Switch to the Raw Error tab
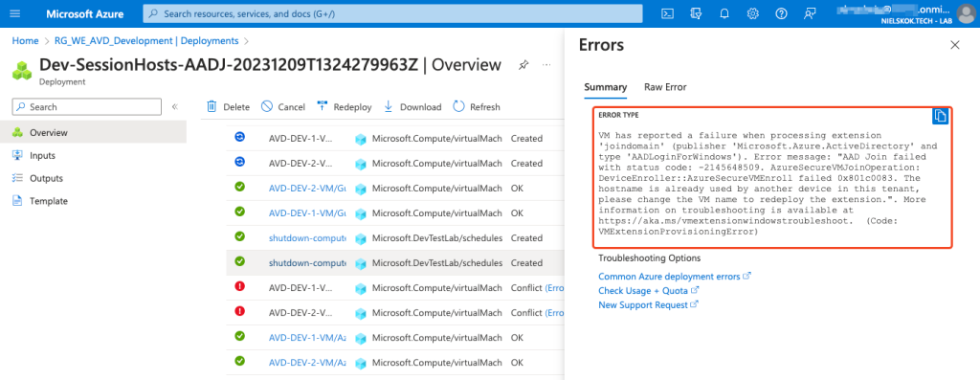The width and height of the screenshot is (980, 380). click(x=665, y=87)
